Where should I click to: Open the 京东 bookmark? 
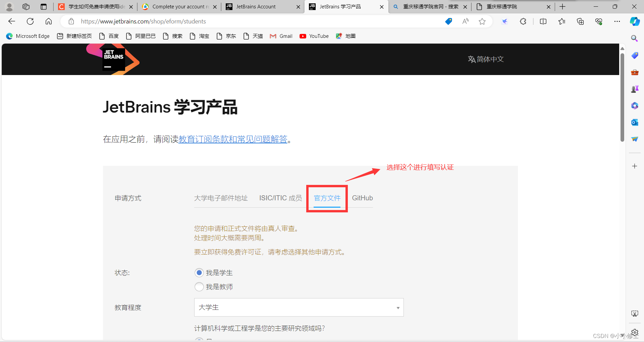(x=226, y=36)
